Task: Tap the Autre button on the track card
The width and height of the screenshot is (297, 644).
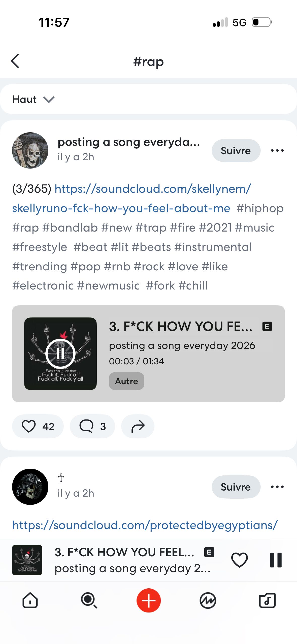Action: (x=126, y=381)
